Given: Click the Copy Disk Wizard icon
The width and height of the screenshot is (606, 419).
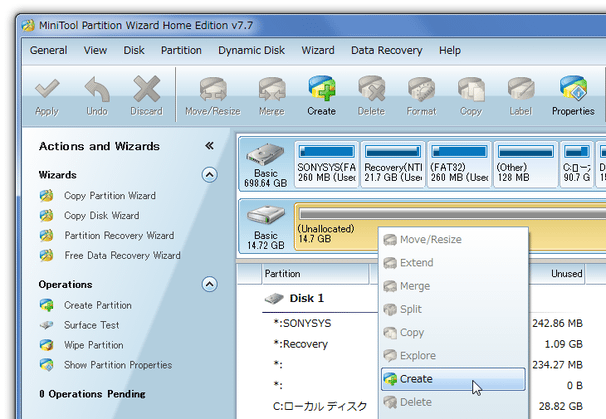Looking at the screenshot, I should point(47,215).
